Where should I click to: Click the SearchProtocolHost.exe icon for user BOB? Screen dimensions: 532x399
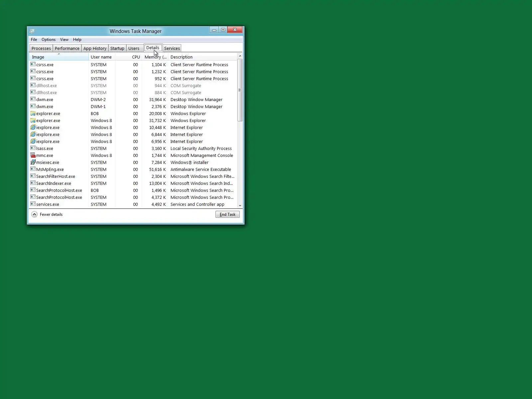(33, 190)
